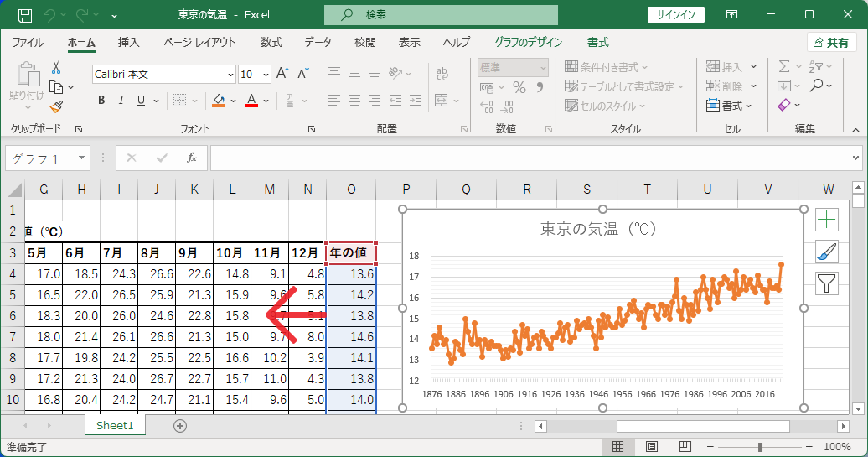This screenshot has width=868, height=457.
Task: Open 書式 format menu in Cells group
Action: [729, 106]
